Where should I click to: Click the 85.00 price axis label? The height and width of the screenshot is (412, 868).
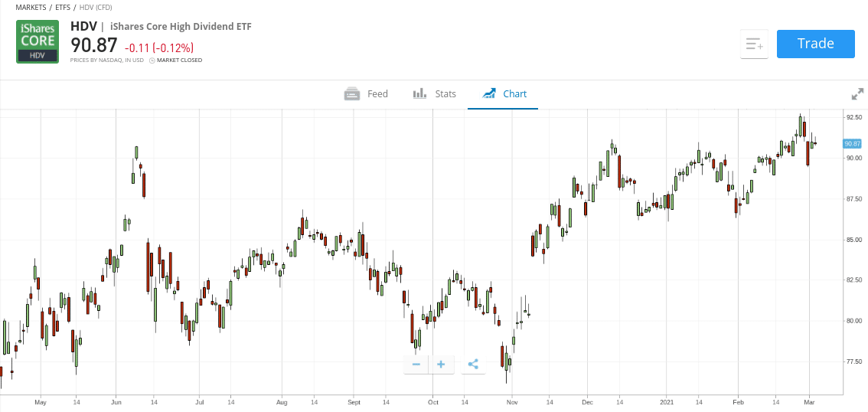click(x=853, y=240)
